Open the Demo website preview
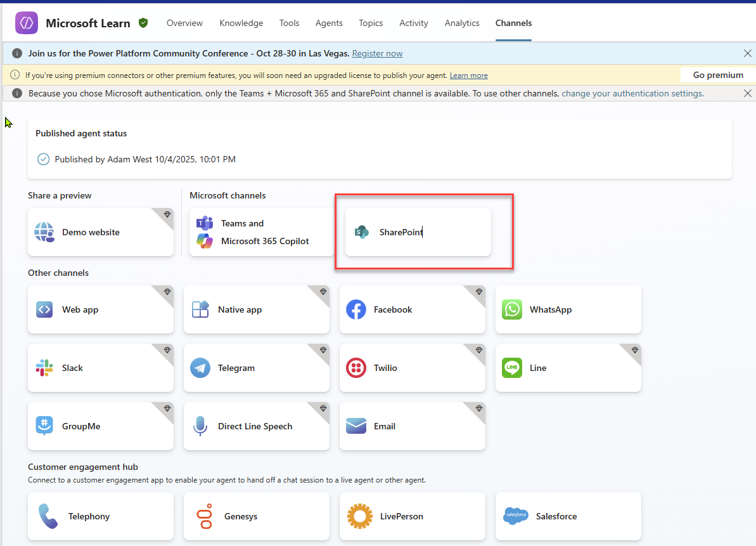756x546 pixels. point(100,231)
